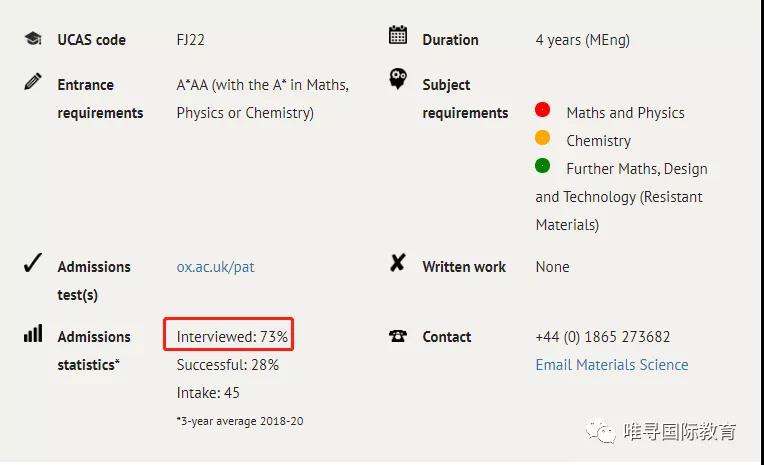Image resolution: width=764 pixels, height=465 pixels.
Task: Click the telephone icon next to Contact
Action: pyautogui.click(x=398, y=336)
